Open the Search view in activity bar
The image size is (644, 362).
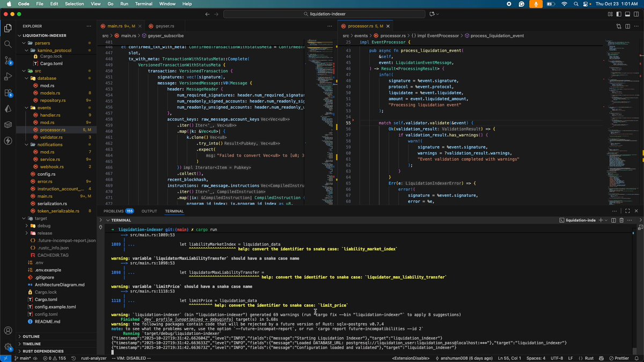pyautogui.click(x=8, y=44)
